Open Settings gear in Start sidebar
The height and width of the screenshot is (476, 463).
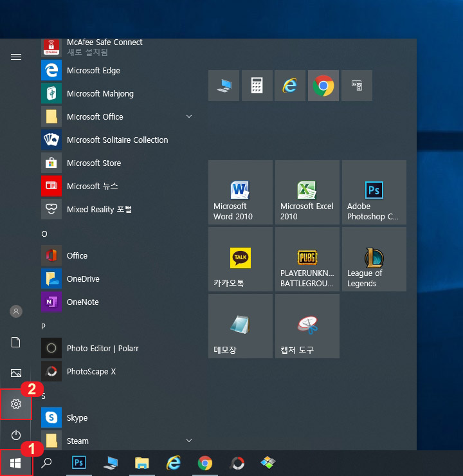[16, 404]
